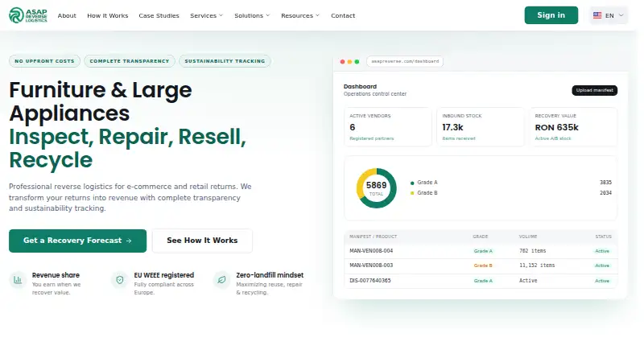Click the asapreverse.com/dashboard address bar
The image size is (644, 354).
[x=405, y=62]
